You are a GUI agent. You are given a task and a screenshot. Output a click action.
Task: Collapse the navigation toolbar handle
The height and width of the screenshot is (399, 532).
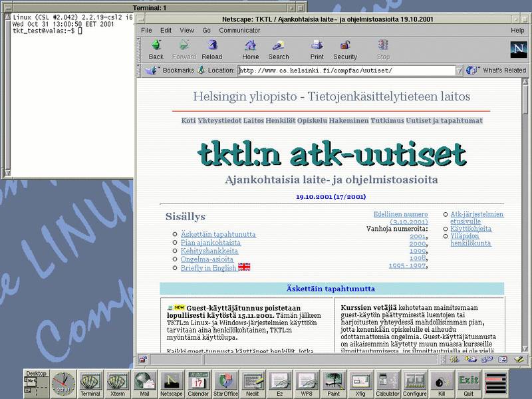pos(138,49)
